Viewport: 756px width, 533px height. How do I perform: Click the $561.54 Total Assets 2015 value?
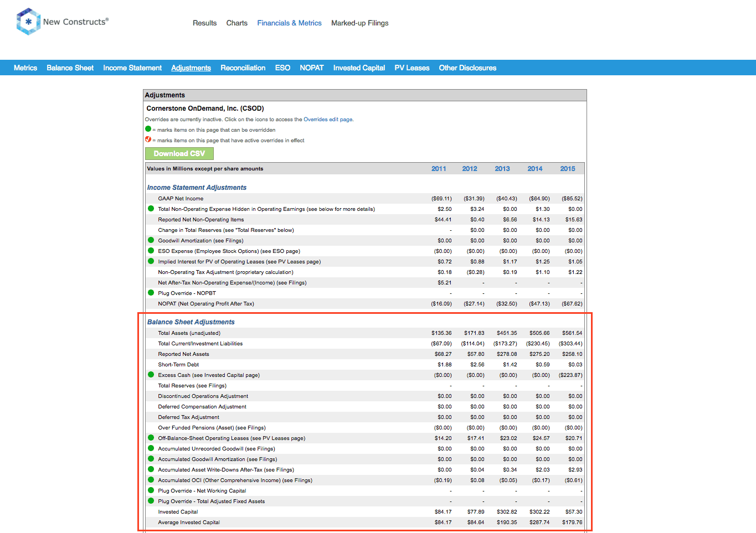click(572, 333)
